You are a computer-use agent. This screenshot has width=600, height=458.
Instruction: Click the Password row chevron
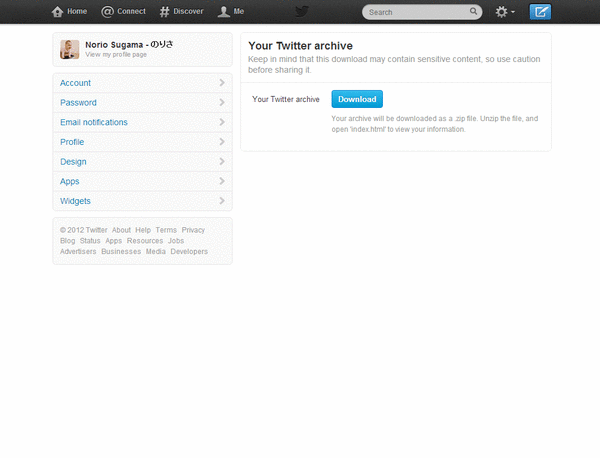[x=222, y=103]
